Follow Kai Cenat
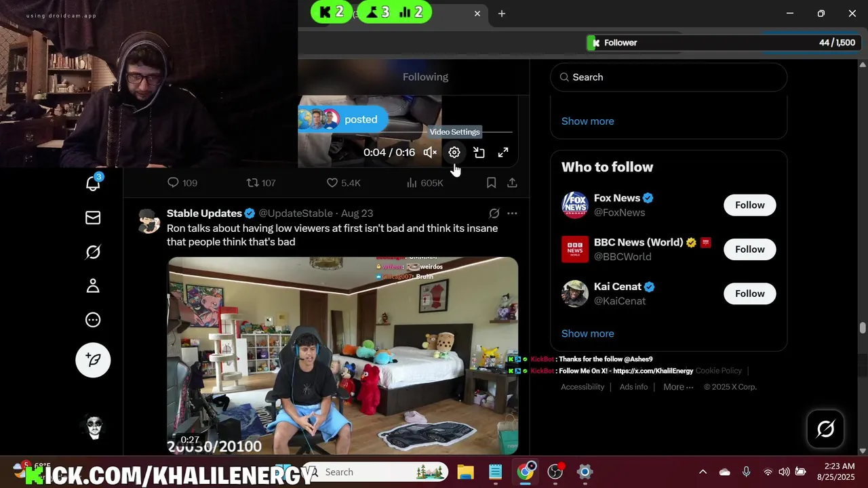This screenshot has height=488, width=868. coord(749,293)
